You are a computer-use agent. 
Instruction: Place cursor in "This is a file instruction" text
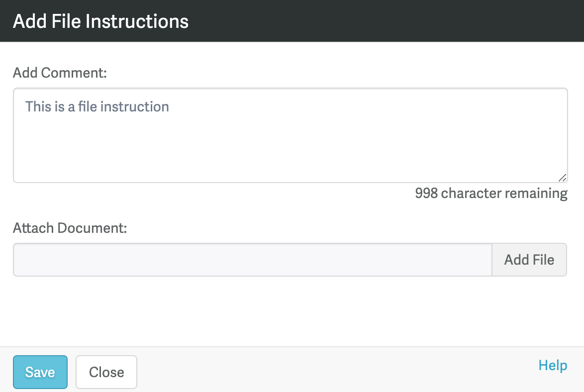(97, 106)
